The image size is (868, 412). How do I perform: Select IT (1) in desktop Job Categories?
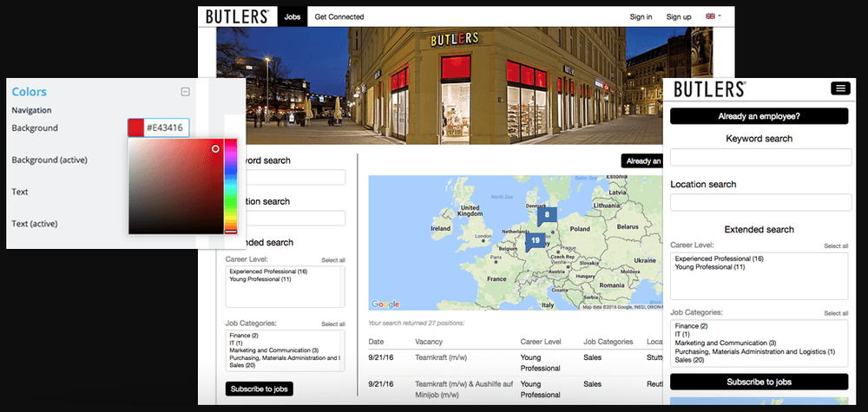coord(236,343)
